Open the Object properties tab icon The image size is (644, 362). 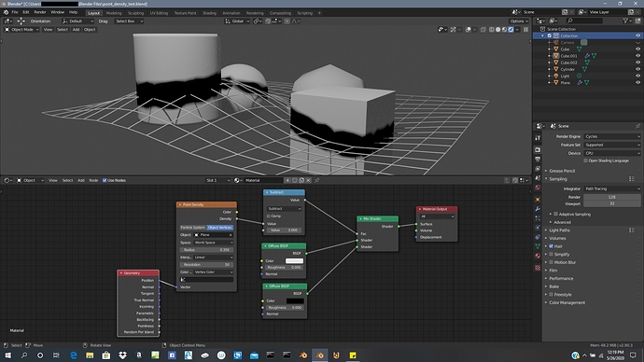pos(538,200)
